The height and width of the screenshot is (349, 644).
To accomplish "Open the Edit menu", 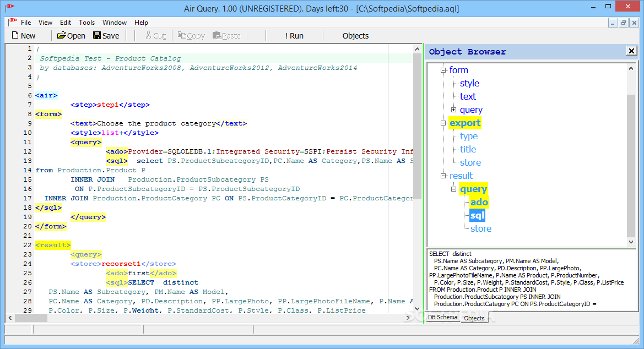I will pyautogui.click(x=66, y=23).
